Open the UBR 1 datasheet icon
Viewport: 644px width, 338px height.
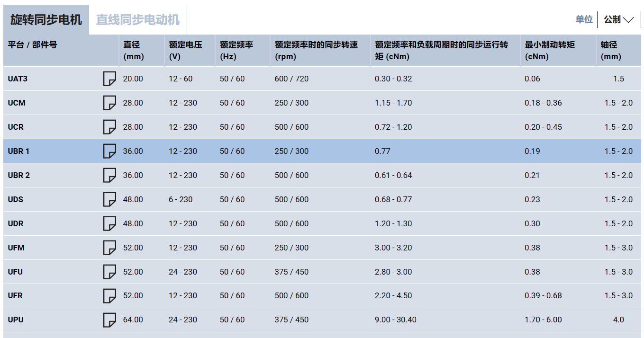coord(109,151)
